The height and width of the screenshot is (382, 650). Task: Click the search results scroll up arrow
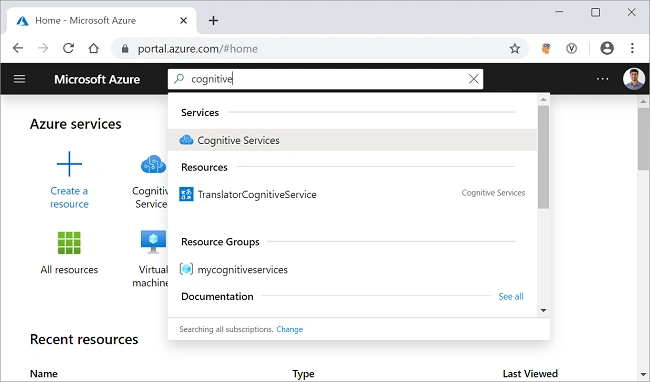pyautogui.click(x=543, y=100)
